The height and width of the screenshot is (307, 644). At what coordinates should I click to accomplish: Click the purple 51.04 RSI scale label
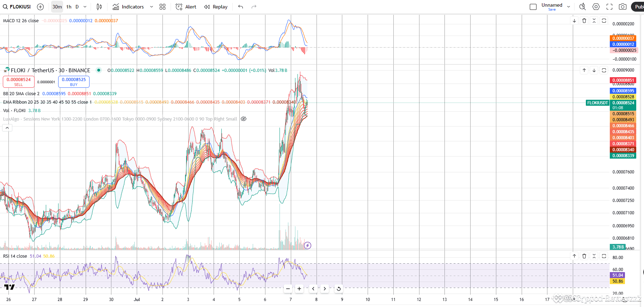[x=618, y=275]
